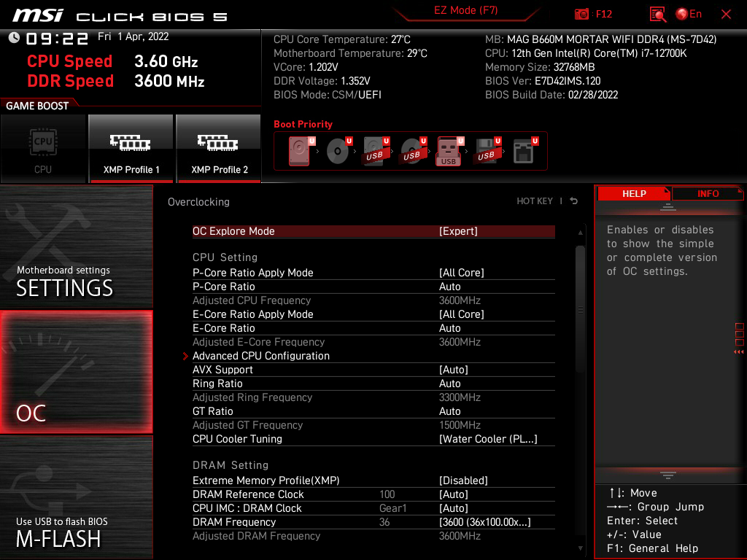Click the scroll up arrow of settings list
The image size is (747, 560).
point(580,233)
